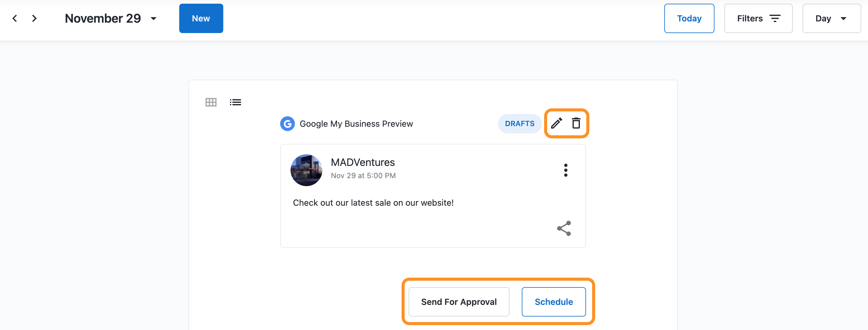Switch to grid view

click(211, 102)
